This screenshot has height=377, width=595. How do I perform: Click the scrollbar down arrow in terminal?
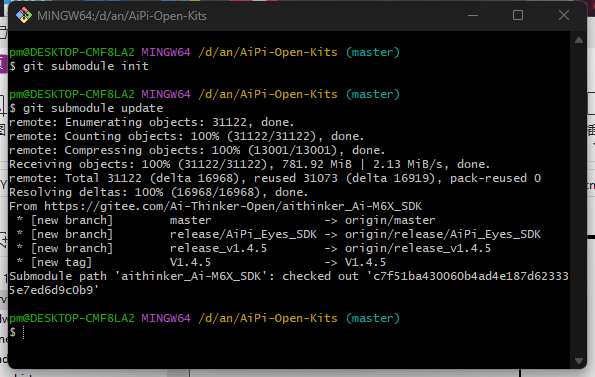[x=579, y=361]
